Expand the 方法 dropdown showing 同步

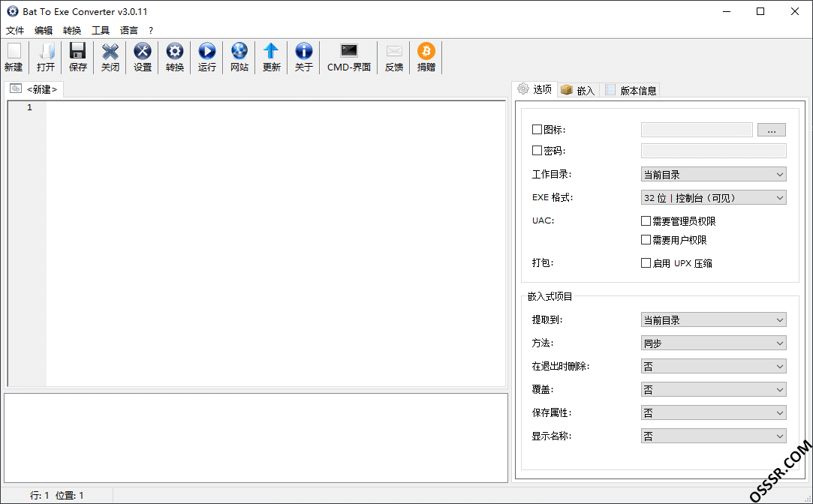713,343
